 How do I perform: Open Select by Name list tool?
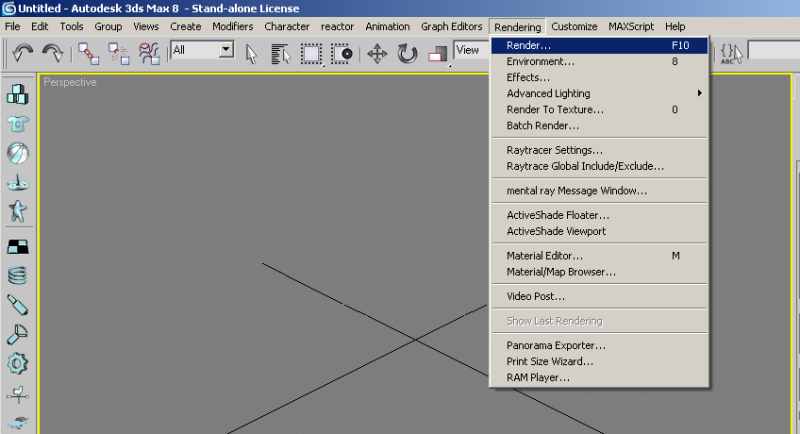pyautogui.click(x=281, y=54)
